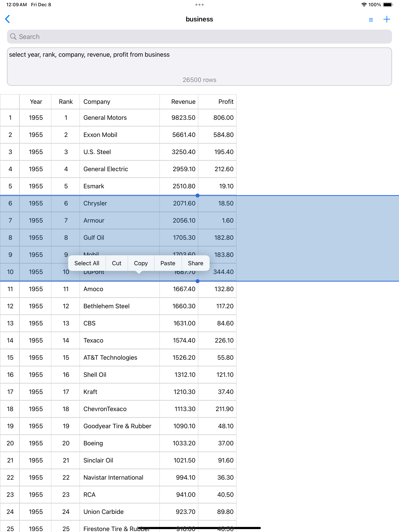
Task: Choose Cut in context menu
Action: (117, 263)
